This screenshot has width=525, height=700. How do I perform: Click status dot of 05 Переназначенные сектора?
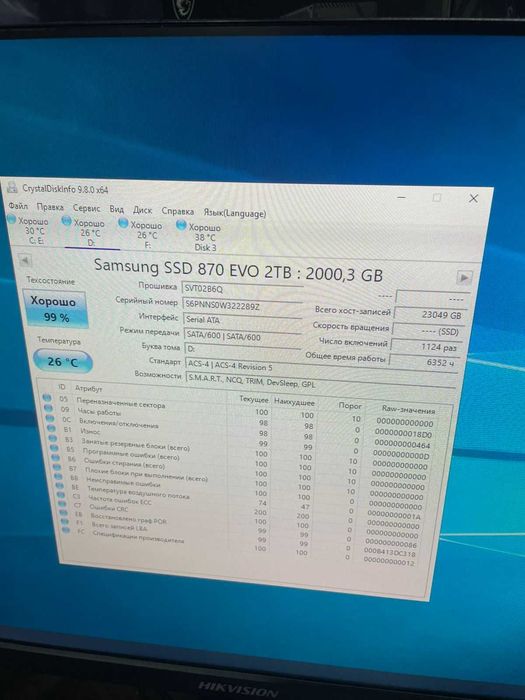coord(47,398)
